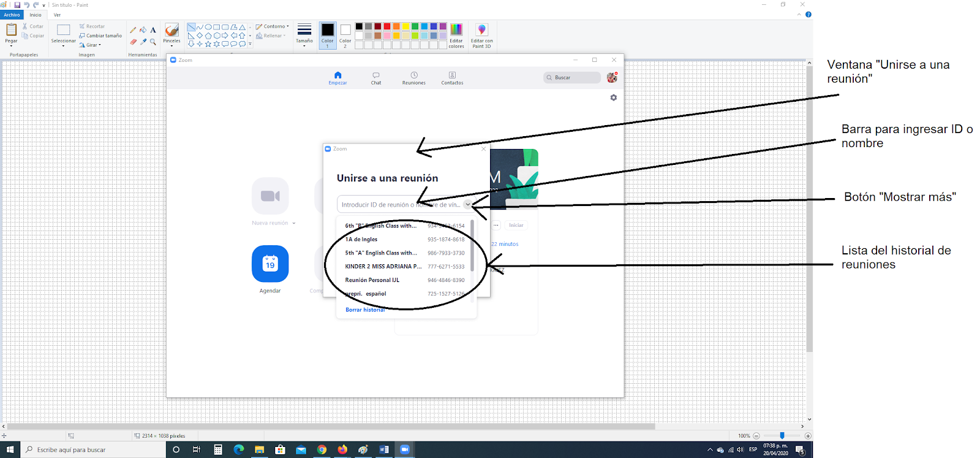Open the Pinceles dropdown arrow

pyautogui.click(x=171, y=46)
